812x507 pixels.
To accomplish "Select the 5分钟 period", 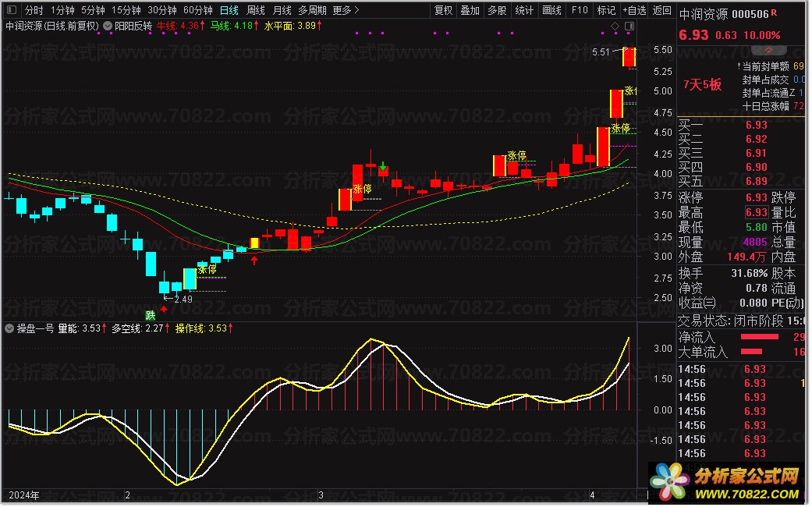I will coord(94,10).
